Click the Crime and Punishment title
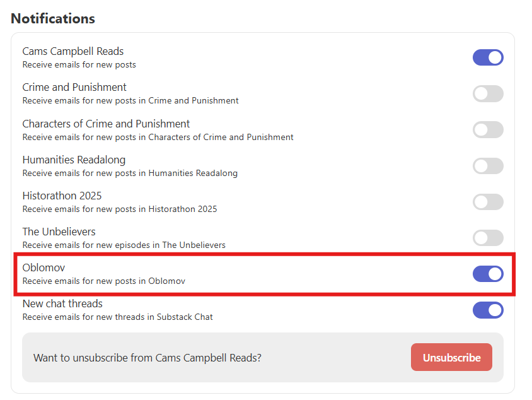532x400 pixels. click(x=74, y=87)
